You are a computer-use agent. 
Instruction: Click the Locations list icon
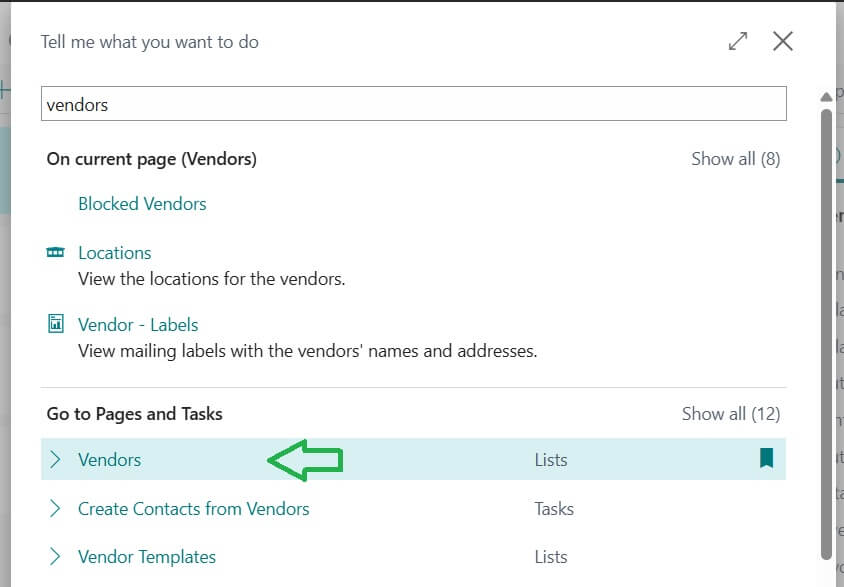click(x=58, y=252)
